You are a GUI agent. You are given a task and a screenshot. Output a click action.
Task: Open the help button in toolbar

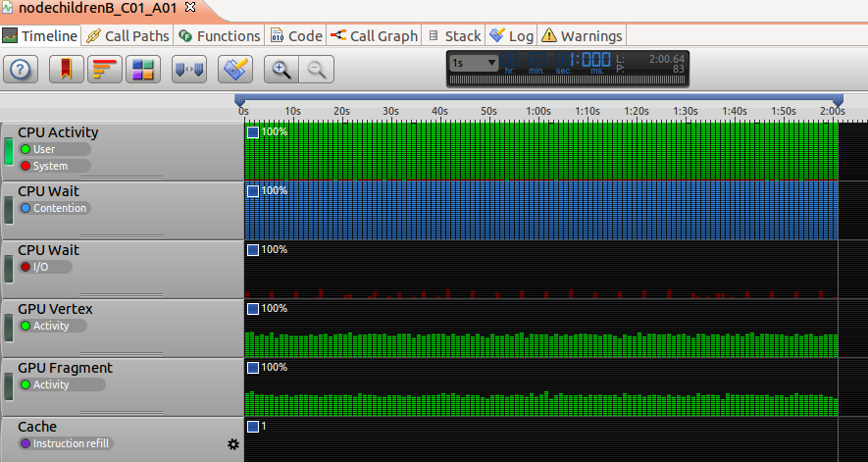click(23, 69)
